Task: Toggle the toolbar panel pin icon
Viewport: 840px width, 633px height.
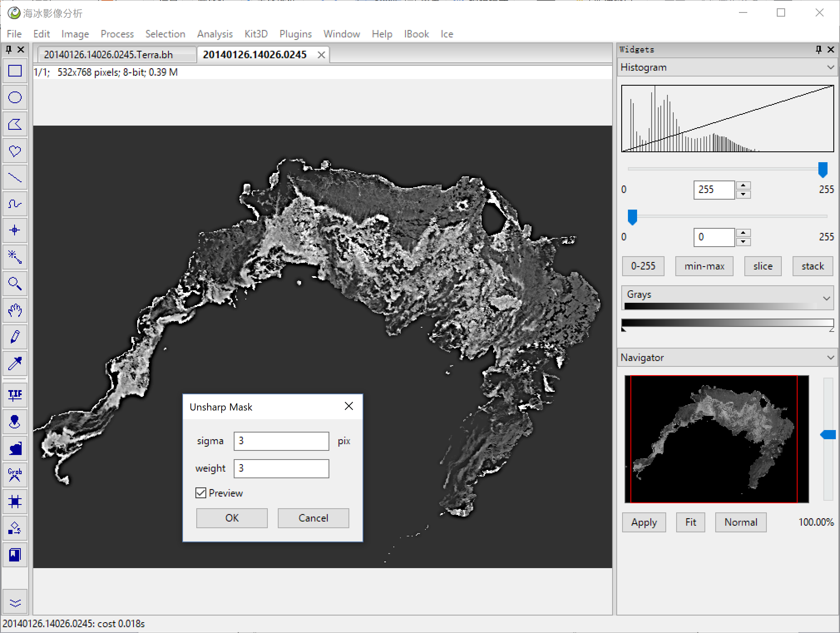Action: (9, 50)
